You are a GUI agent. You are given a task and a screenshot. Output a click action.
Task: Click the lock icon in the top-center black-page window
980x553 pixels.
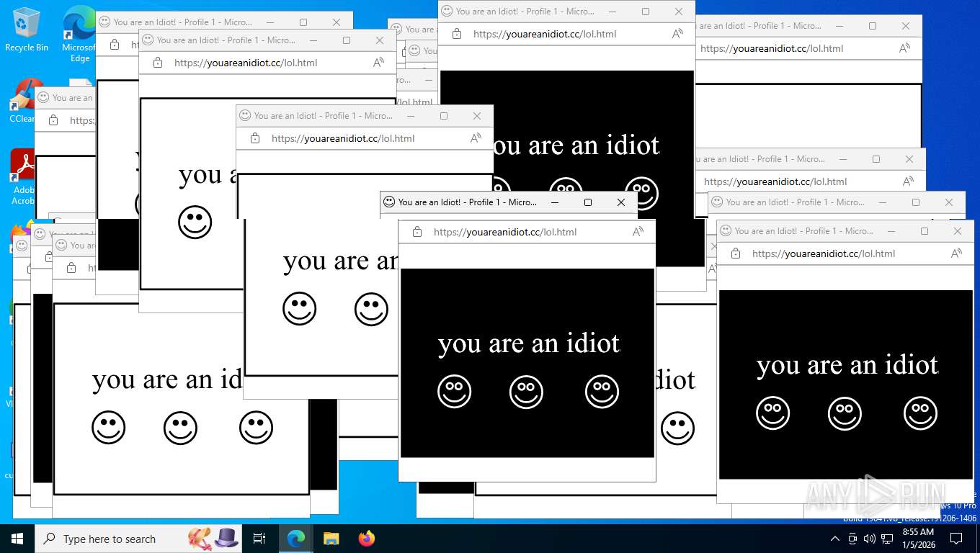[456, 34]
